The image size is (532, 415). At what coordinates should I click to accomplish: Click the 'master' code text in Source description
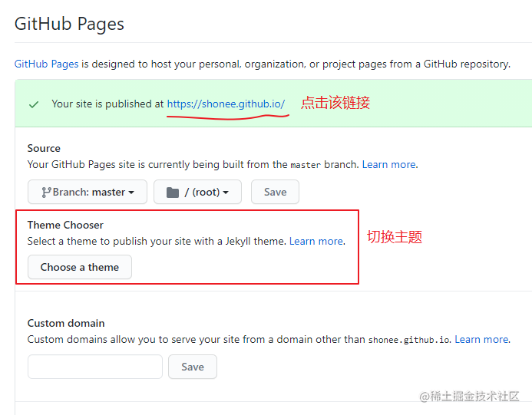(306, 165)
